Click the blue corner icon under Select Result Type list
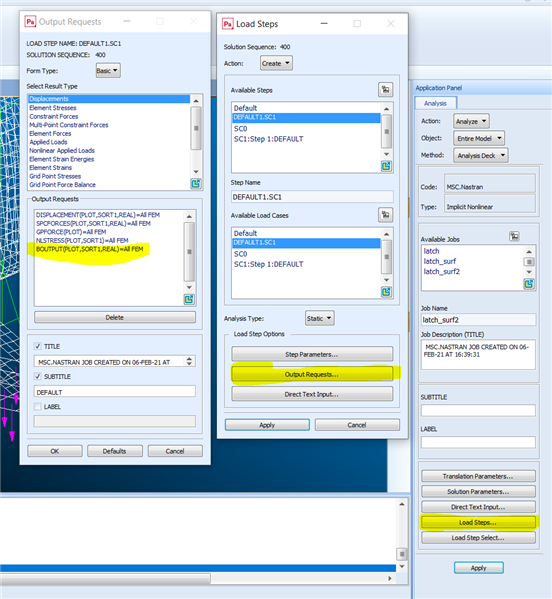This screenshot has height=599, width=552. (196, 184)
